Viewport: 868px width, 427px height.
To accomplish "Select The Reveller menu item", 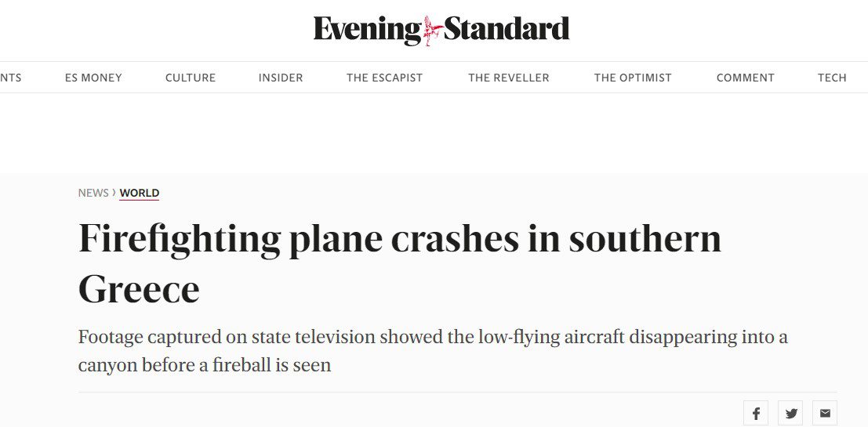I will pos(509,78).
